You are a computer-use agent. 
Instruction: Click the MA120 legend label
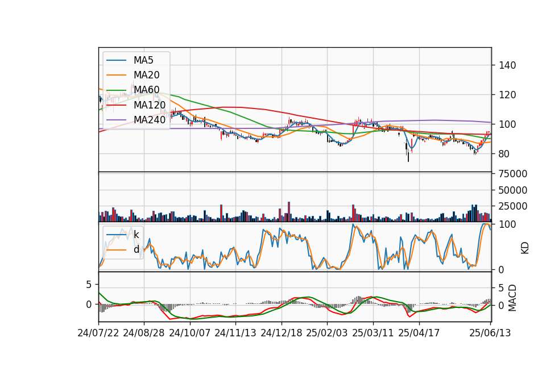pos(150,105)
